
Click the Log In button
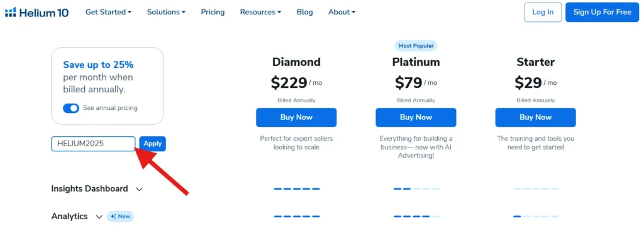543,13
